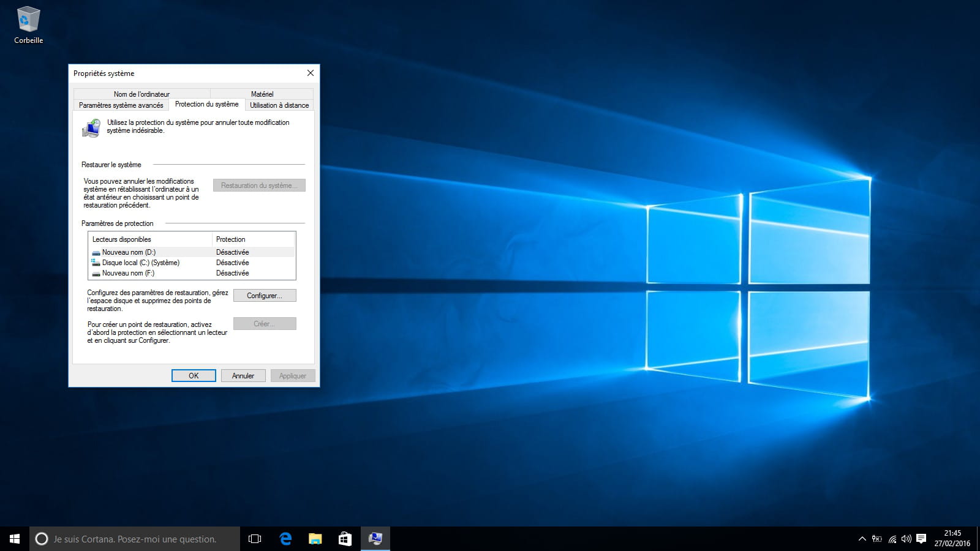Open the Action Center notification icon
The width and height of the screenshot is (980, 551).
(921, 539)
